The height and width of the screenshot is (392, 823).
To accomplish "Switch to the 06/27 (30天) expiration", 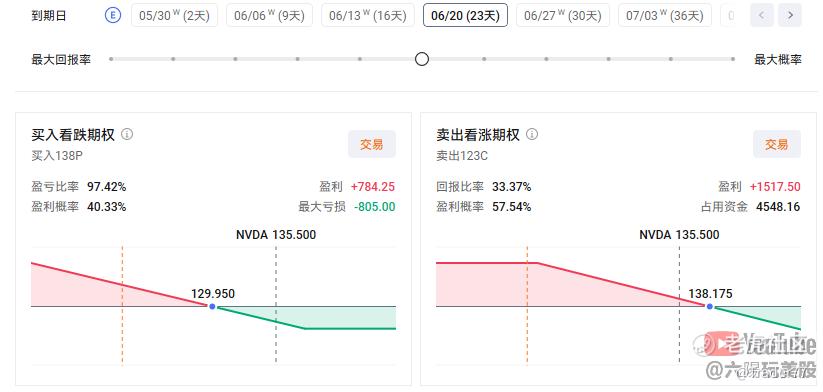I will click(563, 16).
